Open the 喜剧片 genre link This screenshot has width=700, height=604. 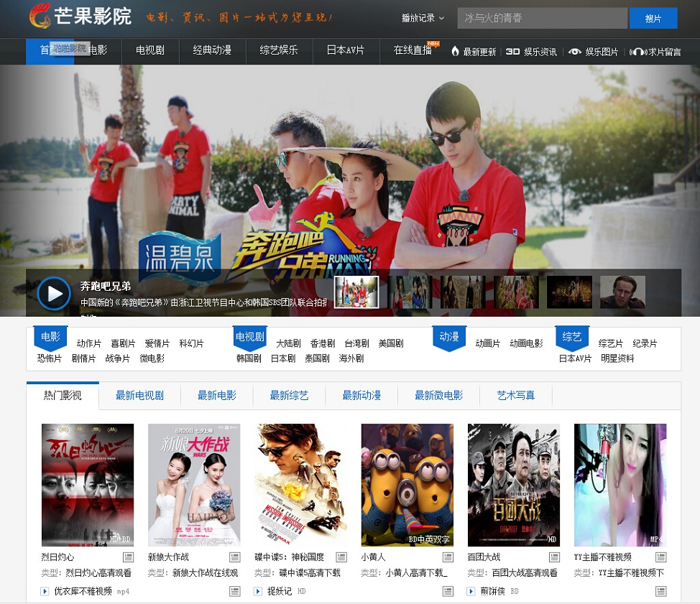[x=123, y=343]
